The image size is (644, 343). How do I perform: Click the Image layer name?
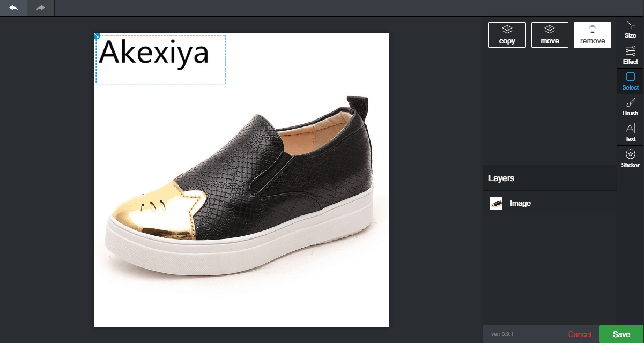[x=520, y=204]
